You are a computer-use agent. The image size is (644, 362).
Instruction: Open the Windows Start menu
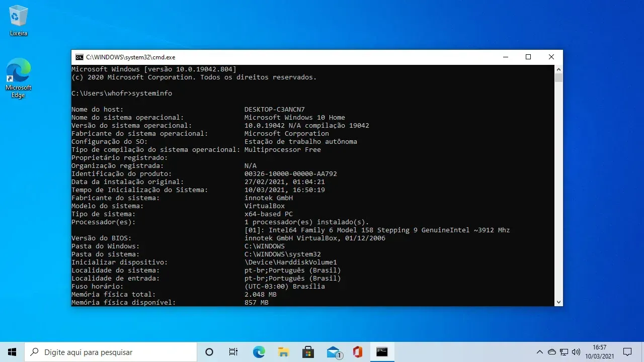[x=12, y=352]
